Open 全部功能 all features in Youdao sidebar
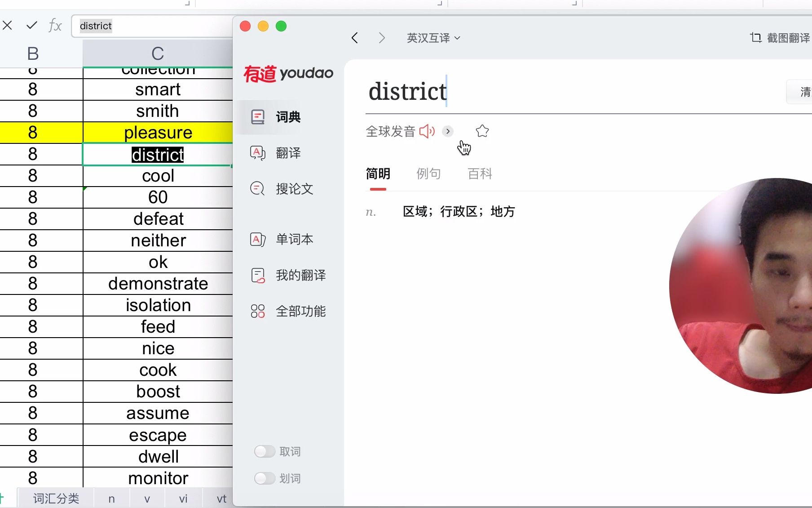The image size is (812, 508). point(288,311)
